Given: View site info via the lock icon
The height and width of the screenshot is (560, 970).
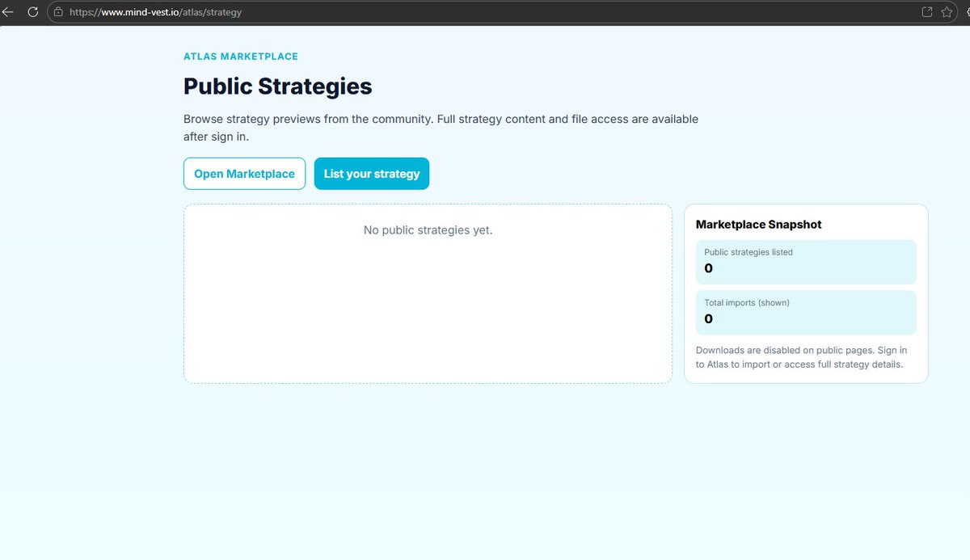Looking at the screenshot, I should point(58,12).
